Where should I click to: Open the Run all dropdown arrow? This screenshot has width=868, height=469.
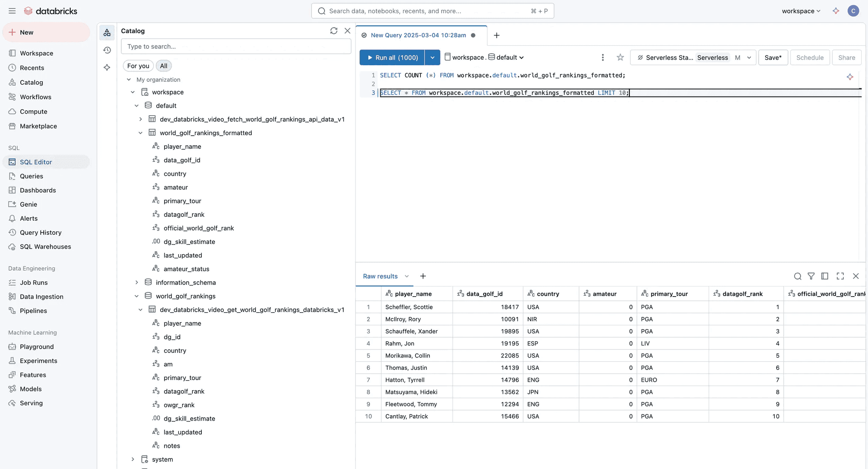pos(432,58)
